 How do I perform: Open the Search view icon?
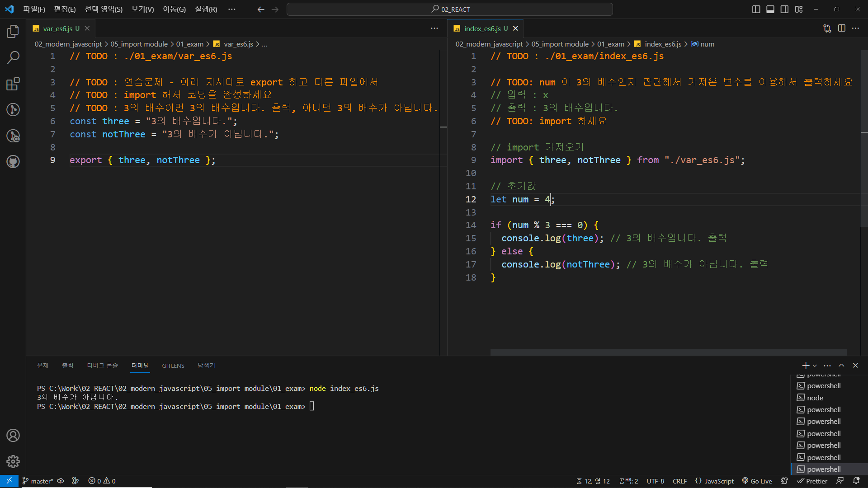click(x=13, y=57)
